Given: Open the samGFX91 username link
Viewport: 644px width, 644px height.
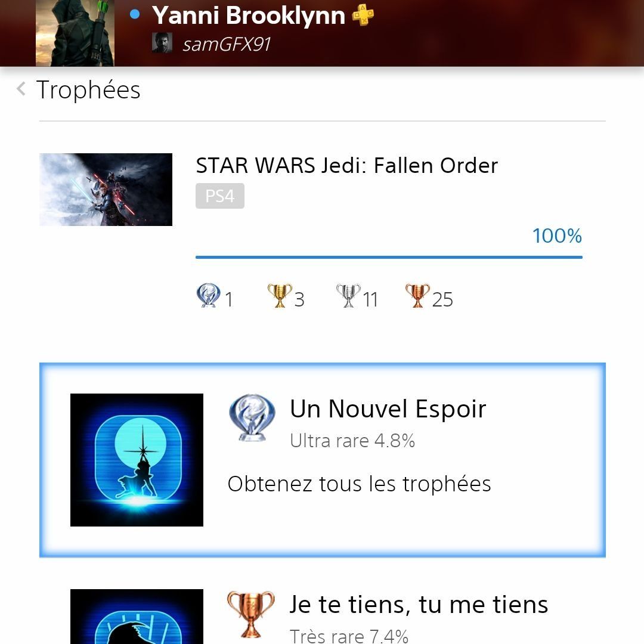Looking at the screenshot, I should (x=227, y=44).
